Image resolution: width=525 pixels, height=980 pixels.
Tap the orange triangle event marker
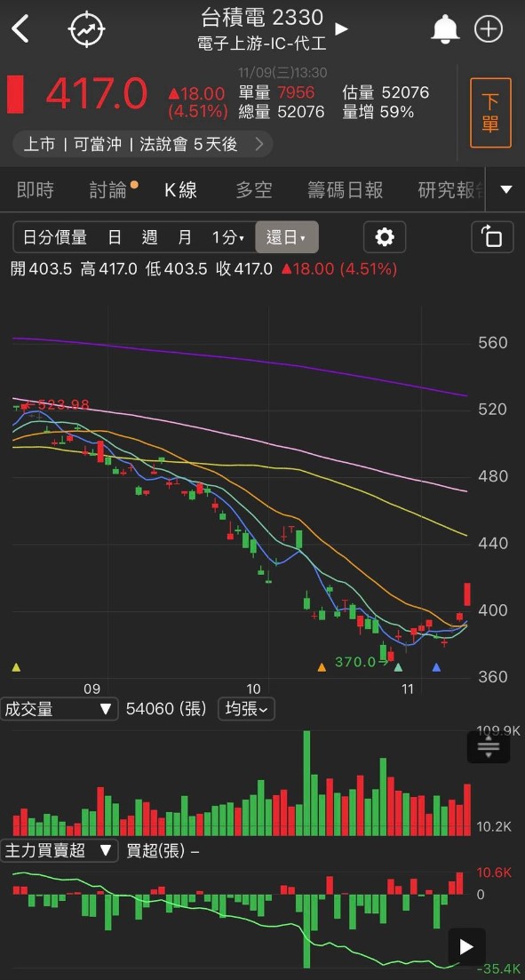point(322,667)
